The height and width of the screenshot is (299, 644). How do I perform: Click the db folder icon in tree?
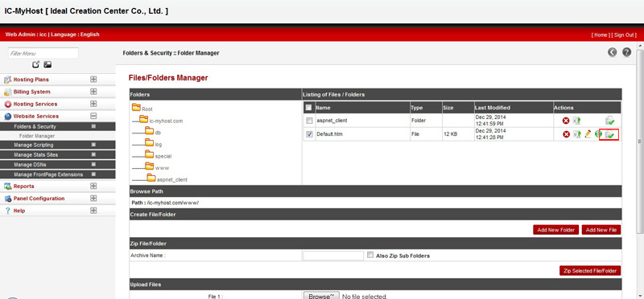150,131
